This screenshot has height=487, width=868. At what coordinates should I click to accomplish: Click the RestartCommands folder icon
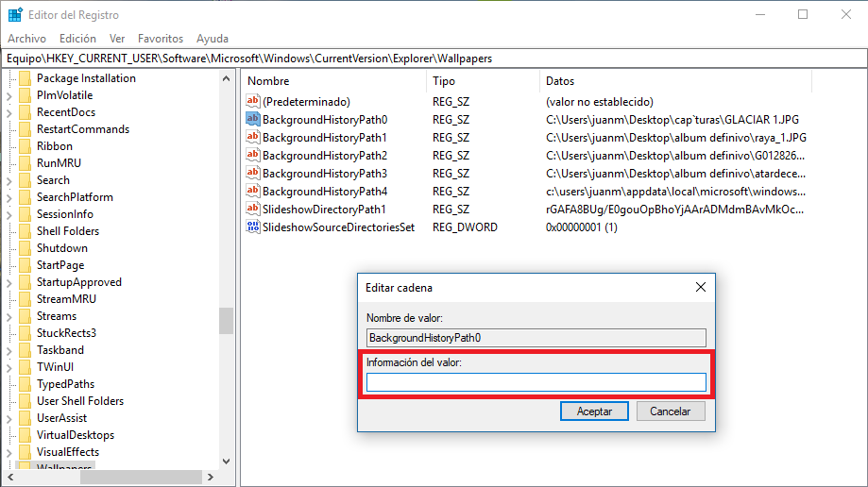point(25,129)
